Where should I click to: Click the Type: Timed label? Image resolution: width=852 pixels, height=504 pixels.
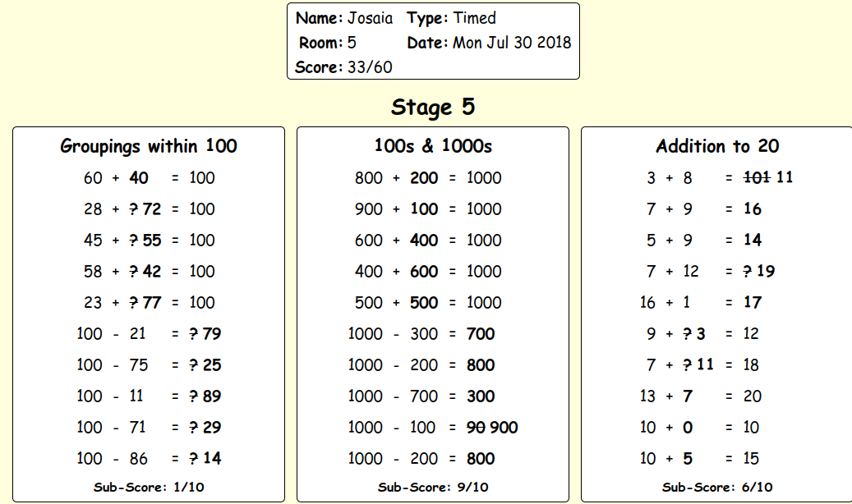452,18
